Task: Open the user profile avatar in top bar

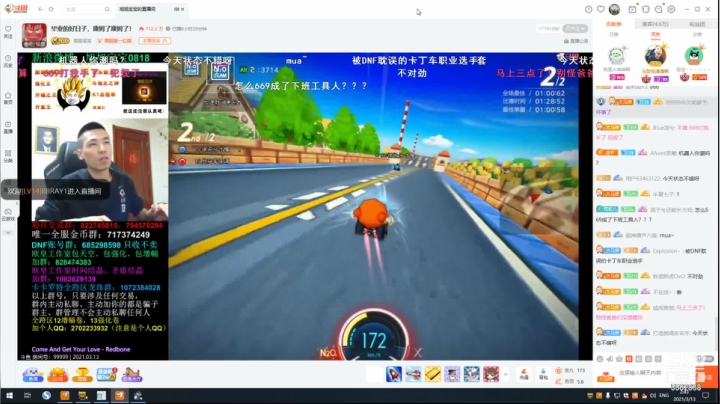Action: 614,9
